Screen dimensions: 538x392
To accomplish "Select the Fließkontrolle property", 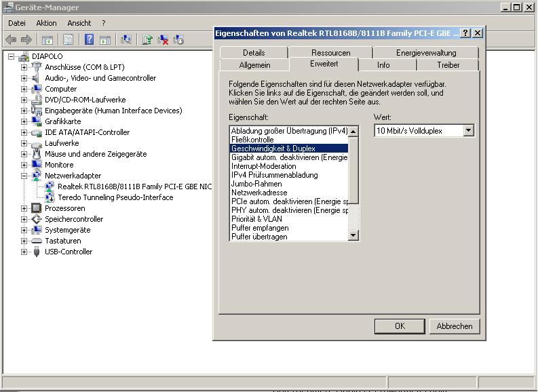I will coord(288,140).
